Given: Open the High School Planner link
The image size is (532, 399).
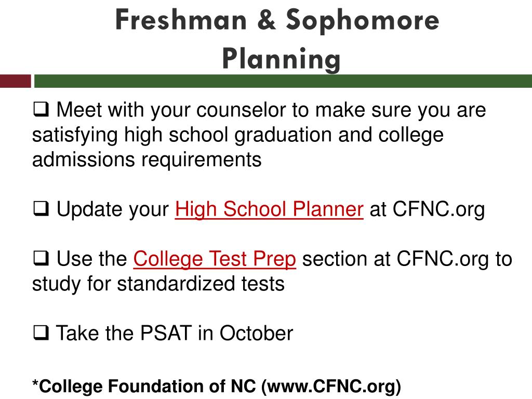Looking at the screenshot, I should [x=269, y=209].
